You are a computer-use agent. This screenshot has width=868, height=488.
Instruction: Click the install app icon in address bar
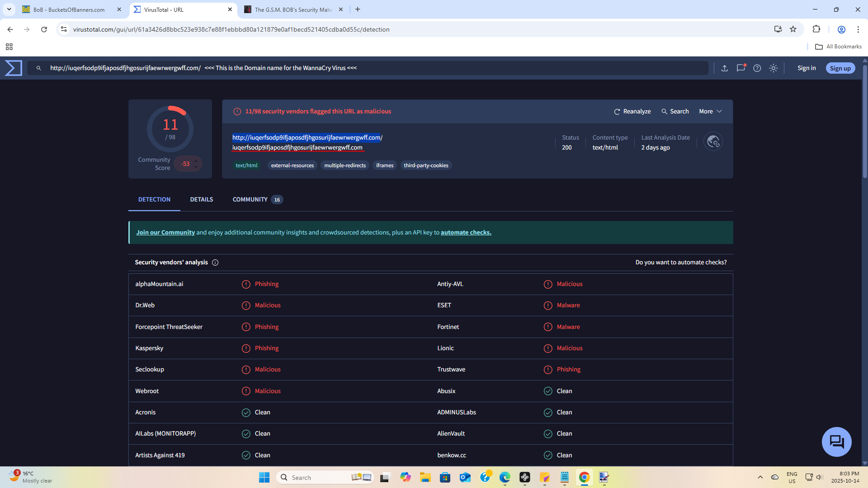(778, 29)
